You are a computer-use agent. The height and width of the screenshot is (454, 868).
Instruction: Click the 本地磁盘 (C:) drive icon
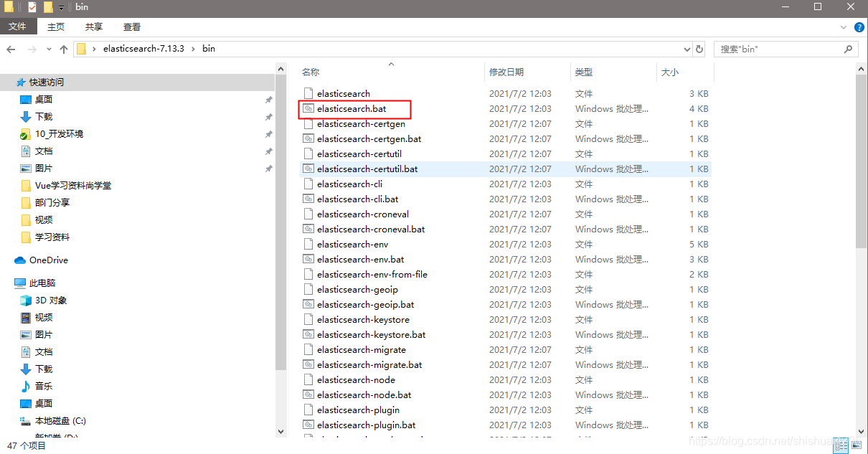click(x=26, y=421)
